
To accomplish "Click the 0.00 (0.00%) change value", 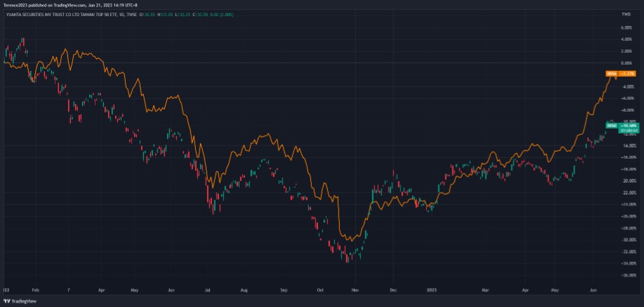I will 222,14.
